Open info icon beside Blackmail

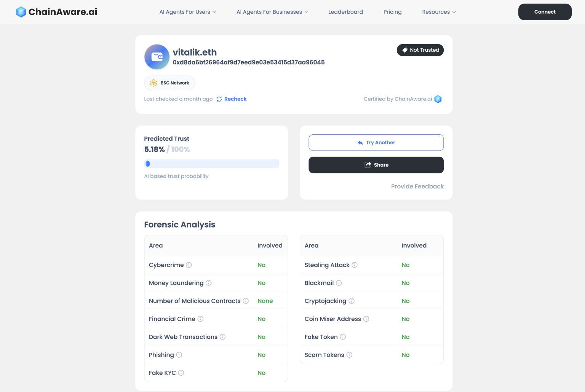click(339, 283)
